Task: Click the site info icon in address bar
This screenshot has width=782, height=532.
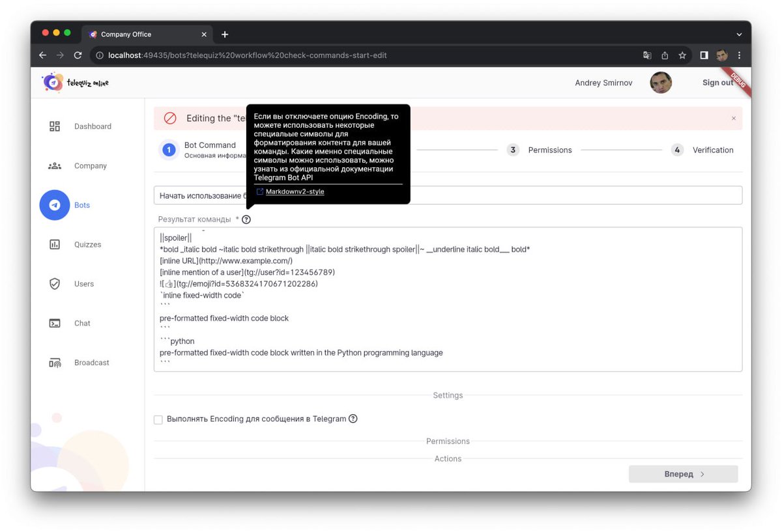Action: [100, 55]
